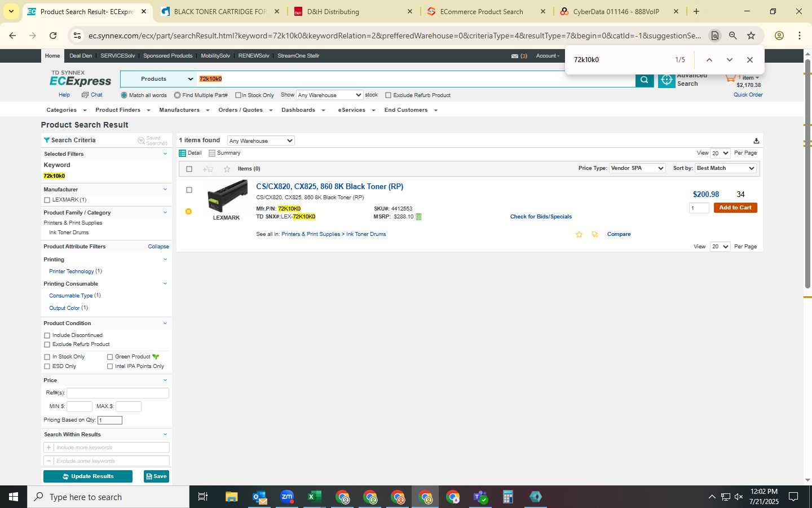Click export results download icon
Image resolution: width=812 pixels, height=508 pixels.
pos(756,141)
